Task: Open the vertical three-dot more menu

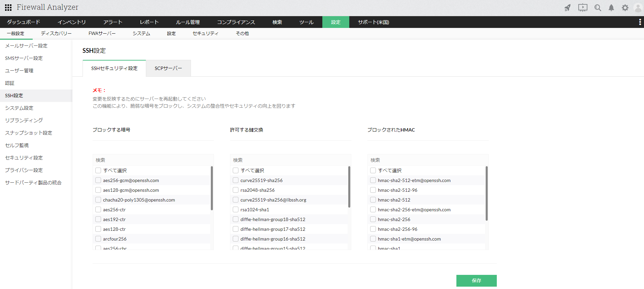Action: (x=640, y=22)
